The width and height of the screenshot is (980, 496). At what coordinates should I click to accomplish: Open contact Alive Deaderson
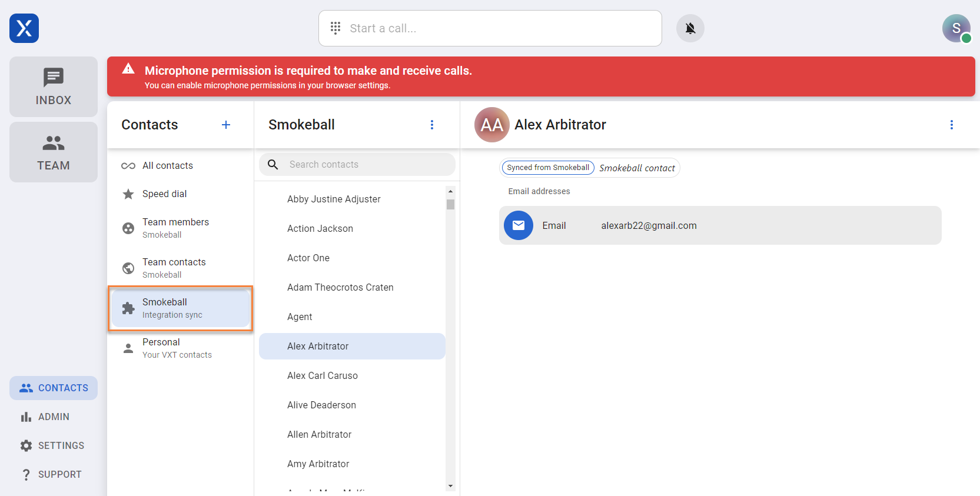point(352,405)
